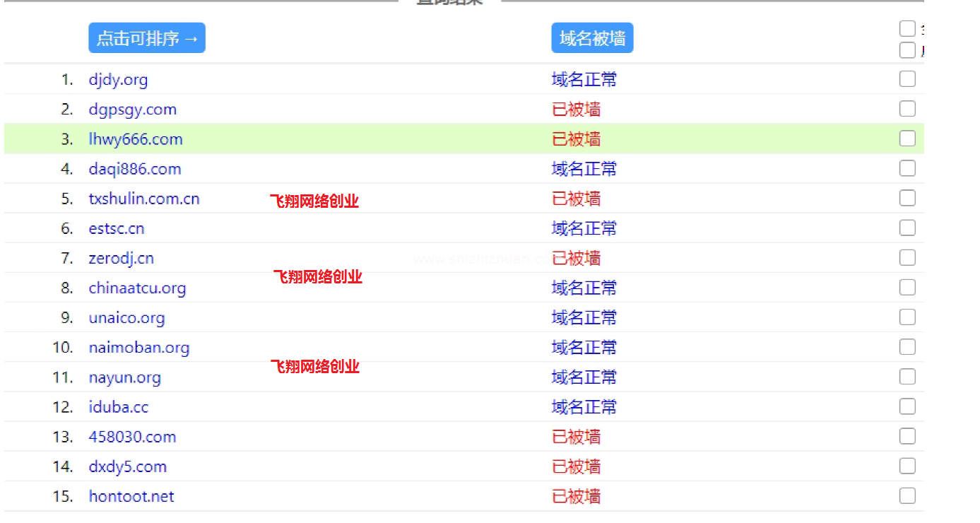Open the hontoot.net domain link
The height and width of the screenshot is (523, 980).
(x=131, y=496)
